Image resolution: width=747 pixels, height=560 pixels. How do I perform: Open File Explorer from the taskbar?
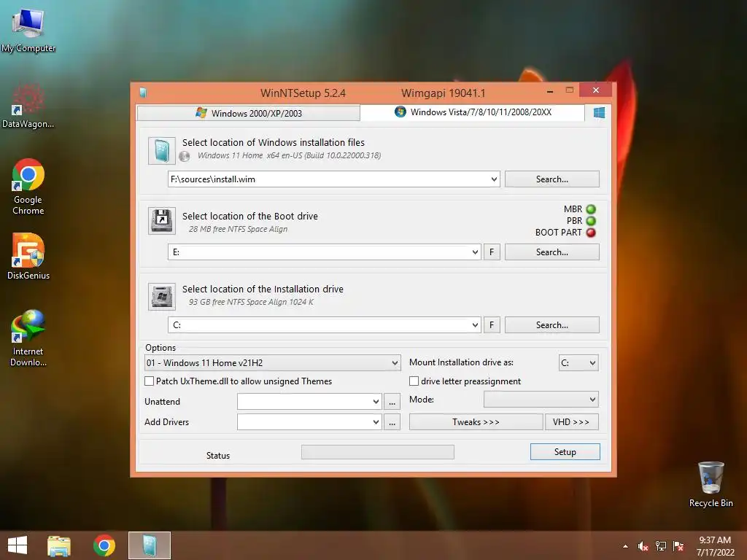[x=59, y=545]
